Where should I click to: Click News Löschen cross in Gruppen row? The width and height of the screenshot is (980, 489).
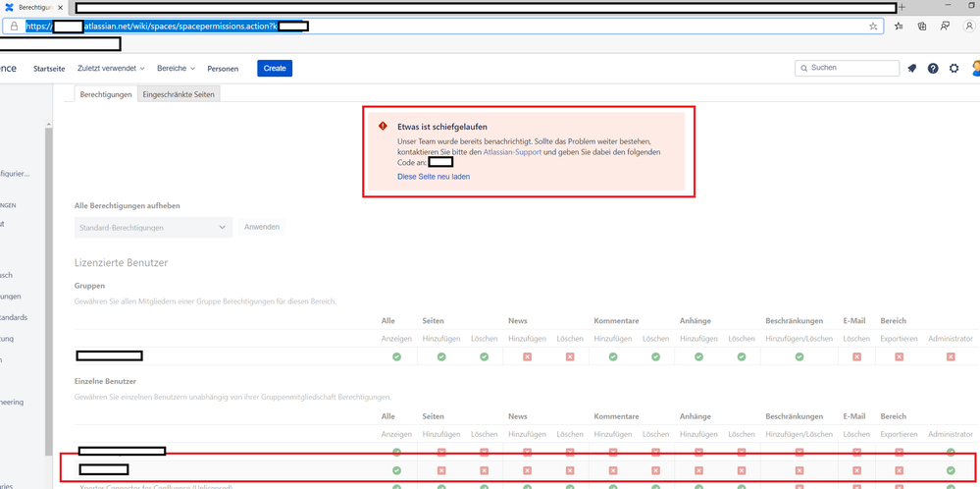(570, 356)
